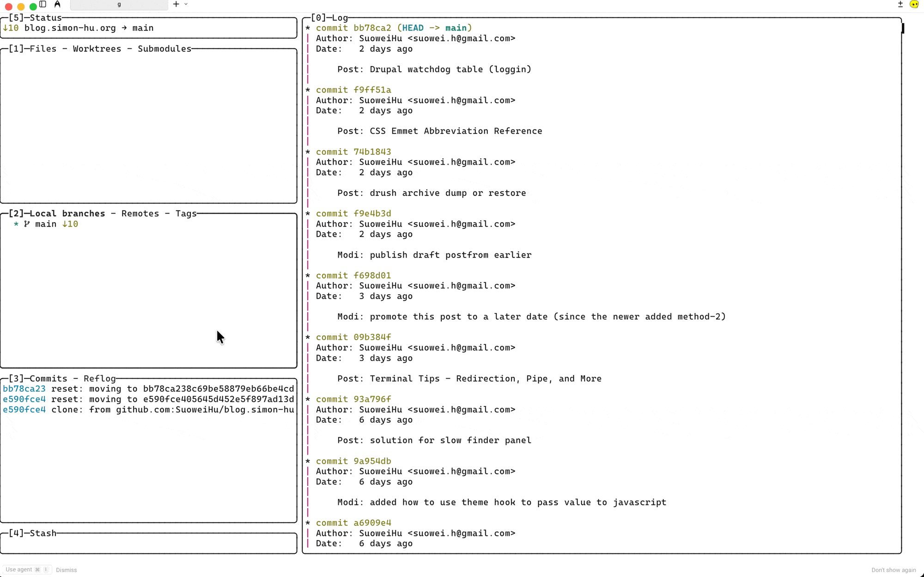Dismiss the agent suggestion banner
This screenshot has width=924, height=577.
[67, 570]
